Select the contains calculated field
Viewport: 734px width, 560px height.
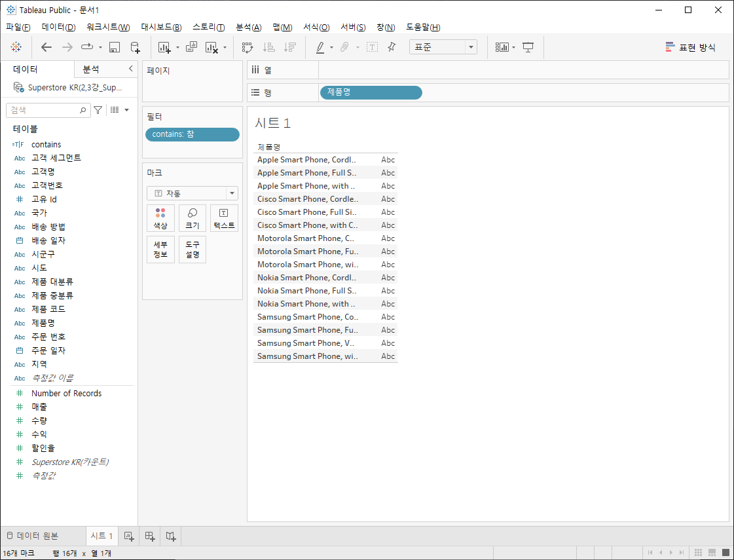46,144
